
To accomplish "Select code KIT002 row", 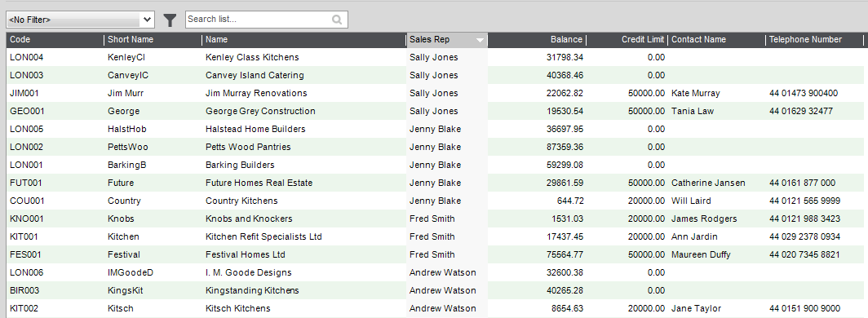I will click(x=434, y=308).
